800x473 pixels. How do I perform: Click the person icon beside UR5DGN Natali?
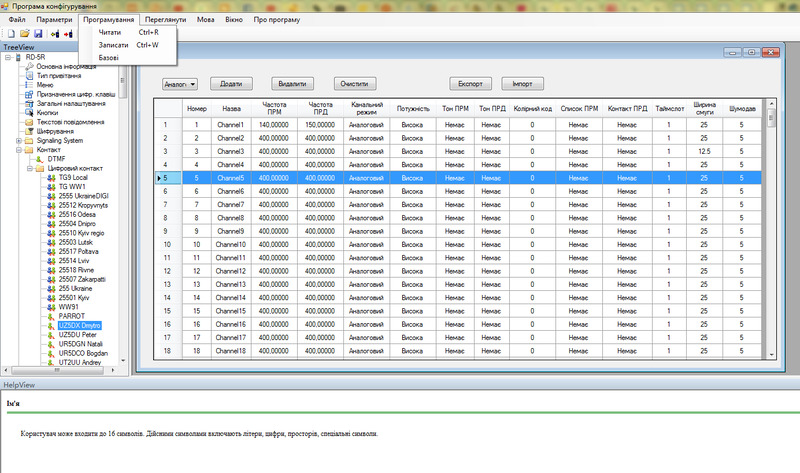click(x=51, y=344)
